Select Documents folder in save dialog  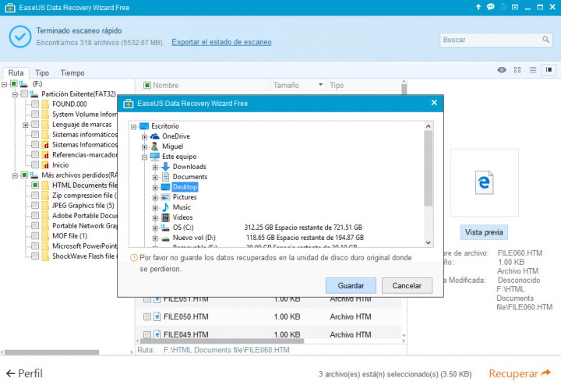tap(190, 176)
